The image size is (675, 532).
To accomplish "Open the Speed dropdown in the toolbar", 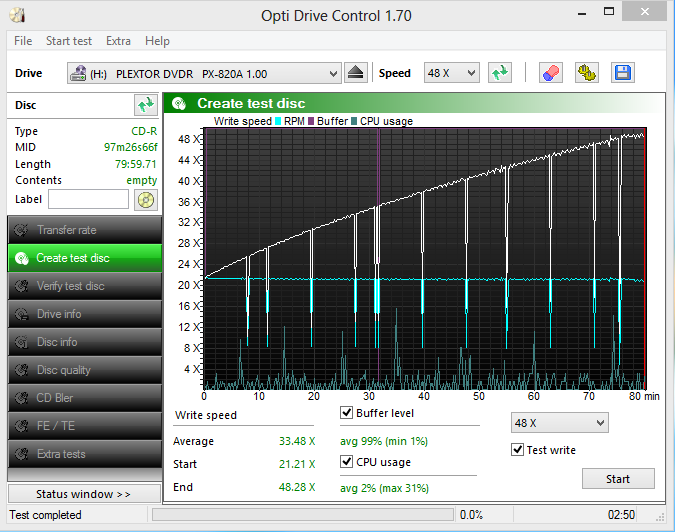I will tap(452, 73).
